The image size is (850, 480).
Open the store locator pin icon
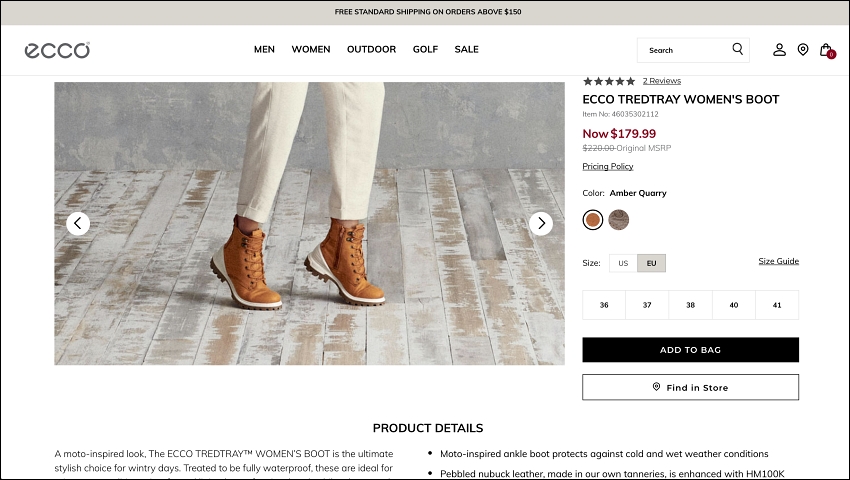coord(803,50)
